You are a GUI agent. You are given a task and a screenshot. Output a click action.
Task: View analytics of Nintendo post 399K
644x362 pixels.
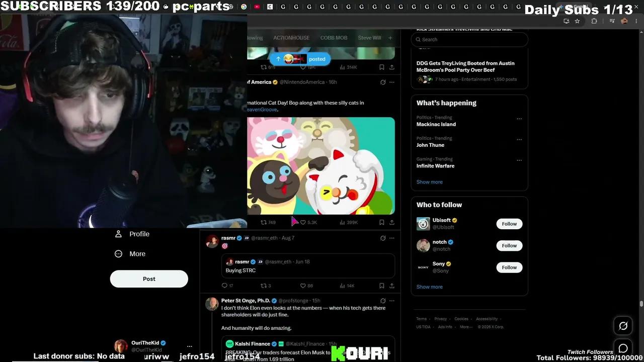349,222
